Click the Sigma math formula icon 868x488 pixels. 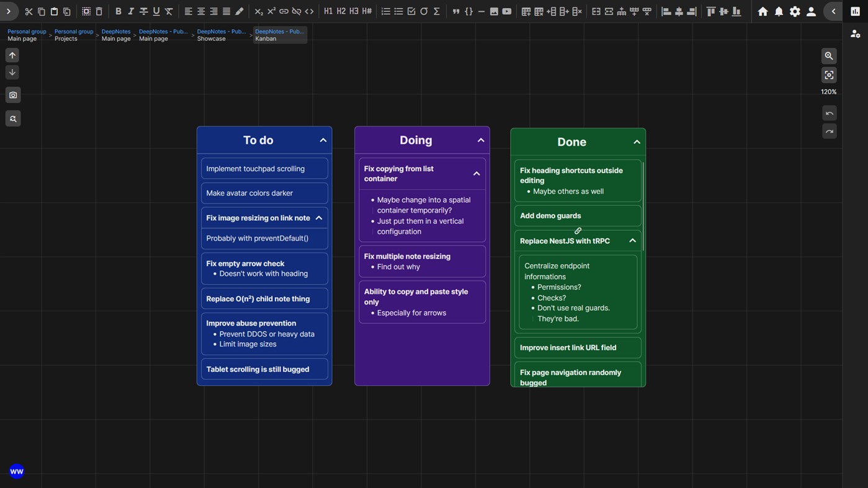[436, 11]
